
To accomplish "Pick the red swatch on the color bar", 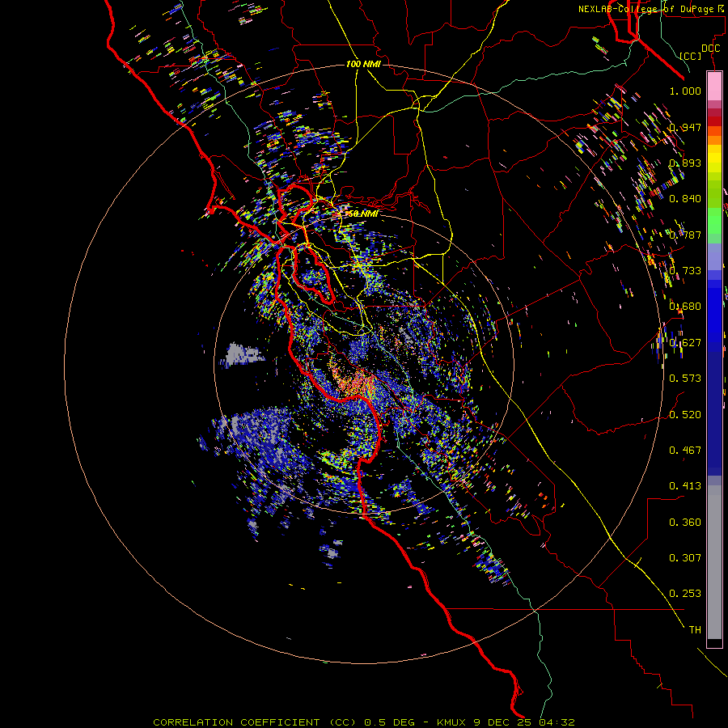I will 714,121.
